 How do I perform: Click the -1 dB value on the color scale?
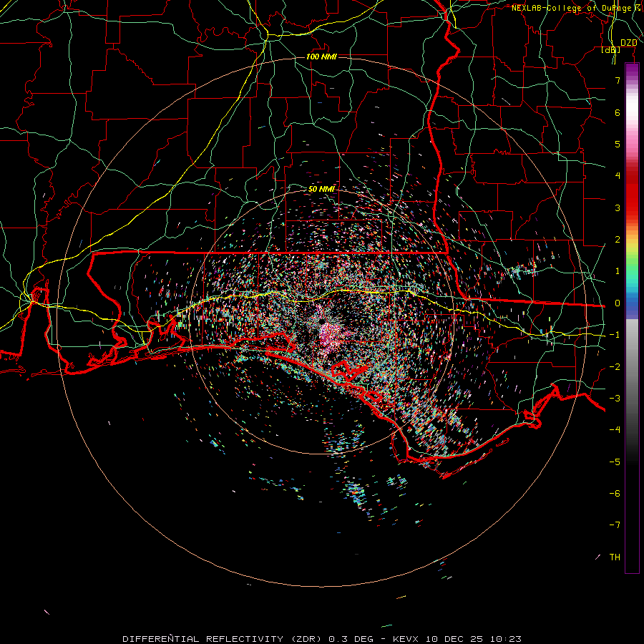click(615, 335)
